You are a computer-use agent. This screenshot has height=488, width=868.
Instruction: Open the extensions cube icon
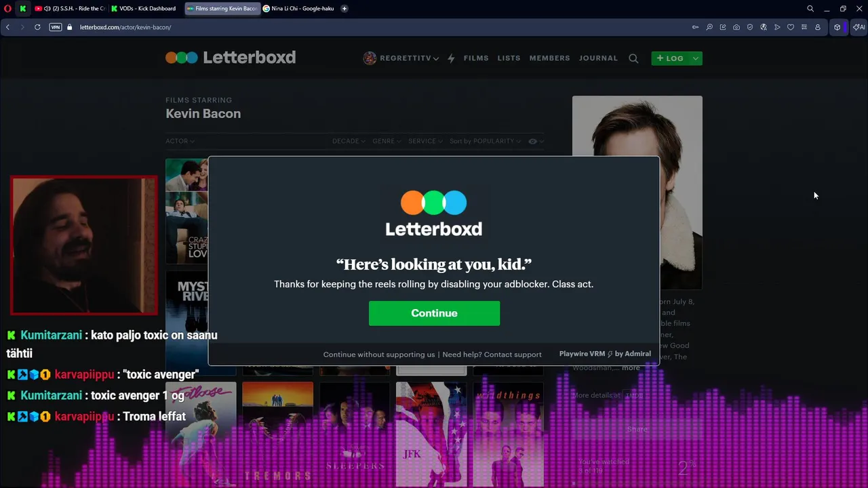pyautogui.click(x=837, y=27)
